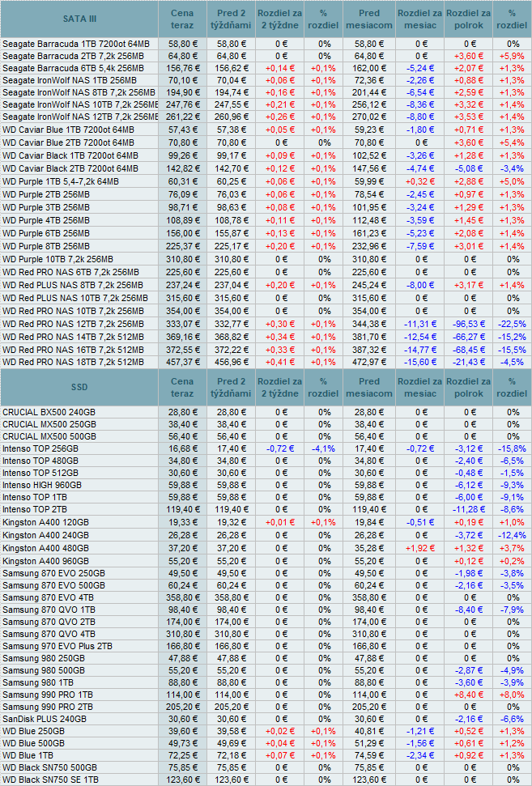Click the SATA III header cell

click(x=79, y=19)
